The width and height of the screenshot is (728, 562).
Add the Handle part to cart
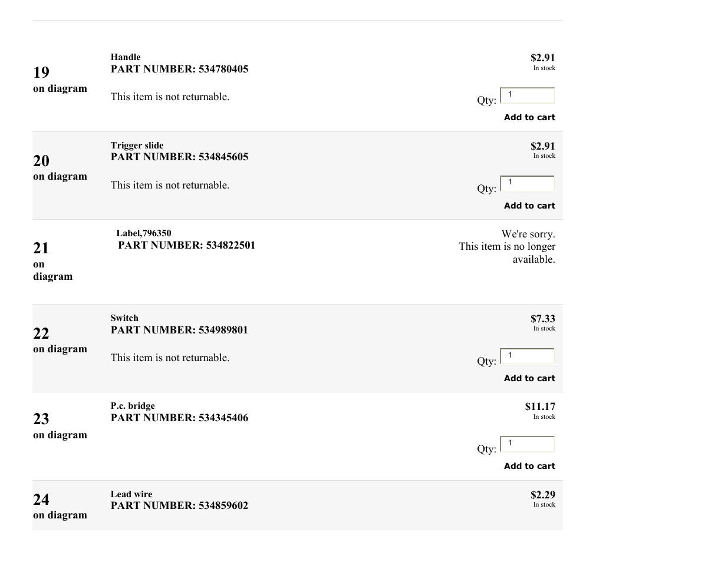pos(529,117)
